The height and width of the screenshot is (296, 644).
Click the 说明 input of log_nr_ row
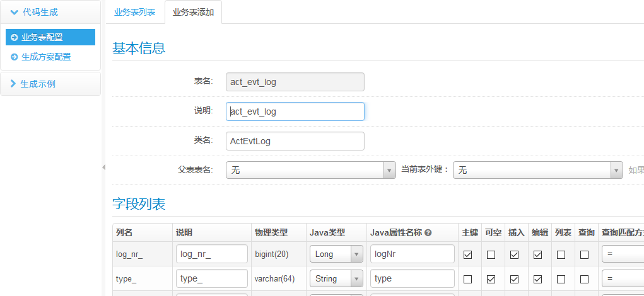212,254
